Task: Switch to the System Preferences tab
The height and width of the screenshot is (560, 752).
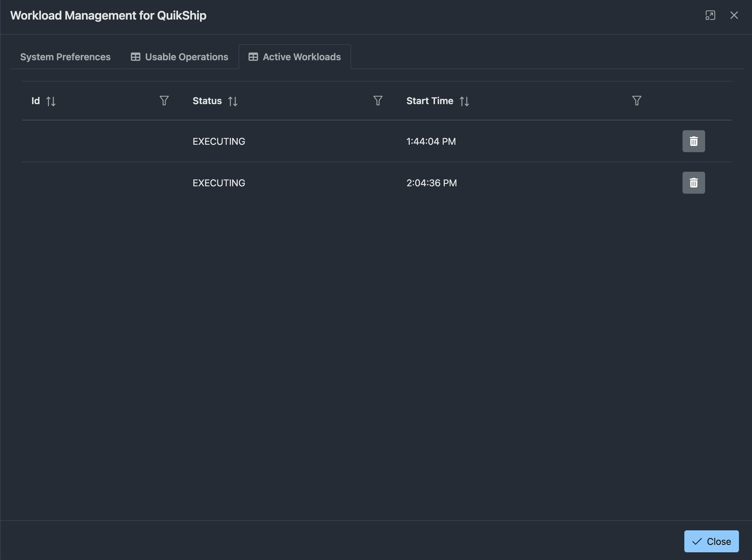Action: (66, 57)
